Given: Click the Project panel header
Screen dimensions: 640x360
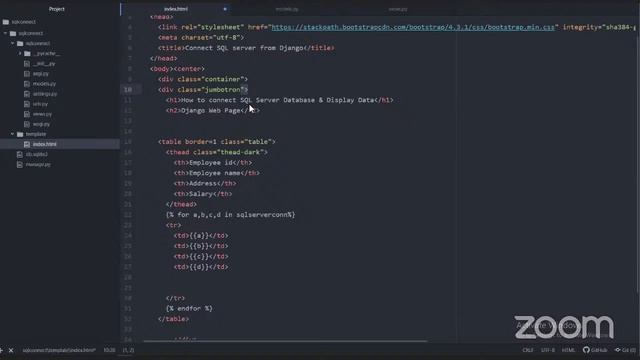Looking at the screenshot, I should point(57,9).
